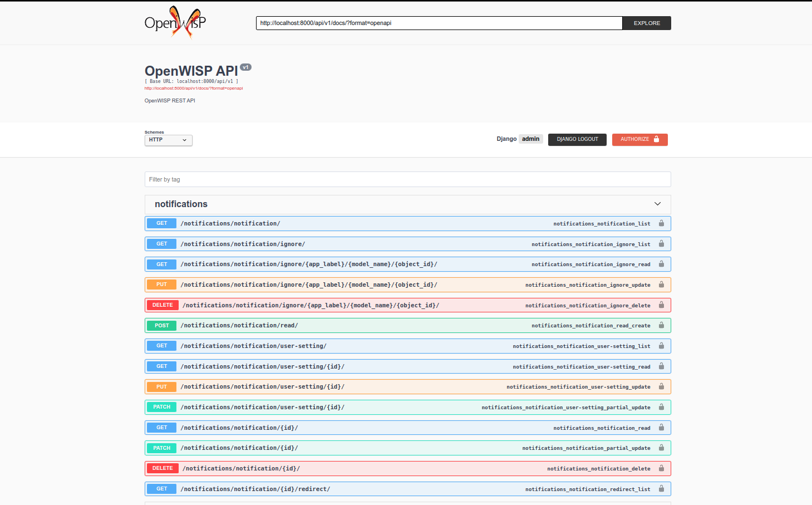Screen dimensions: 812x505
Task: Click the notifications tag heading
Action: pyautogui.click(x=181, y=204)
